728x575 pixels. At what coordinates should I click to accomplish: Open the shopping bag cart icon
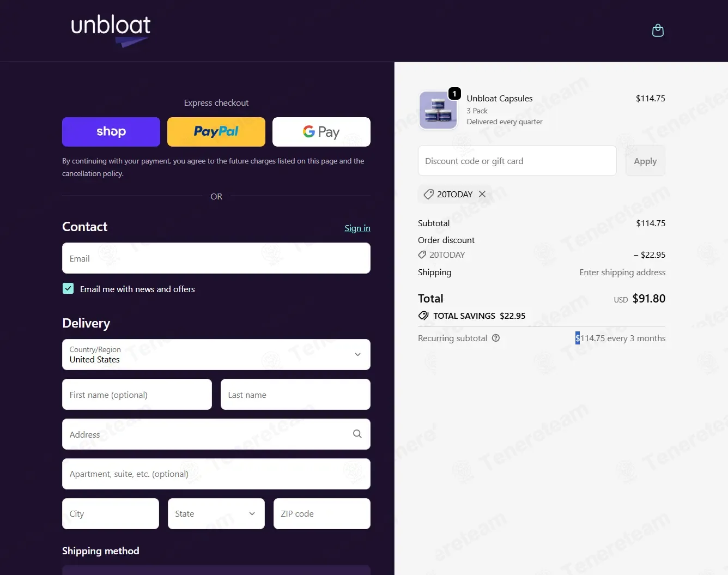click(658, 31)
